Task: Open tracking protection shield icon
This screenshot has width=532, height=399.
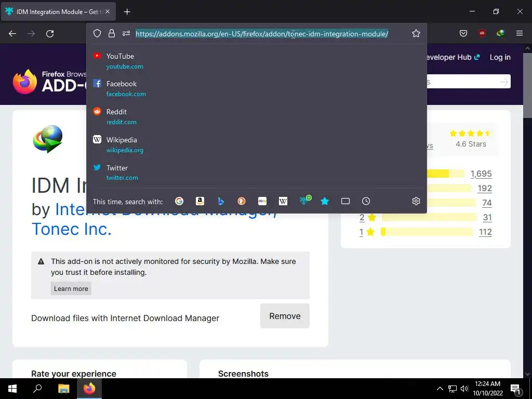Action: pyautogui.click(x=97, y=33)
